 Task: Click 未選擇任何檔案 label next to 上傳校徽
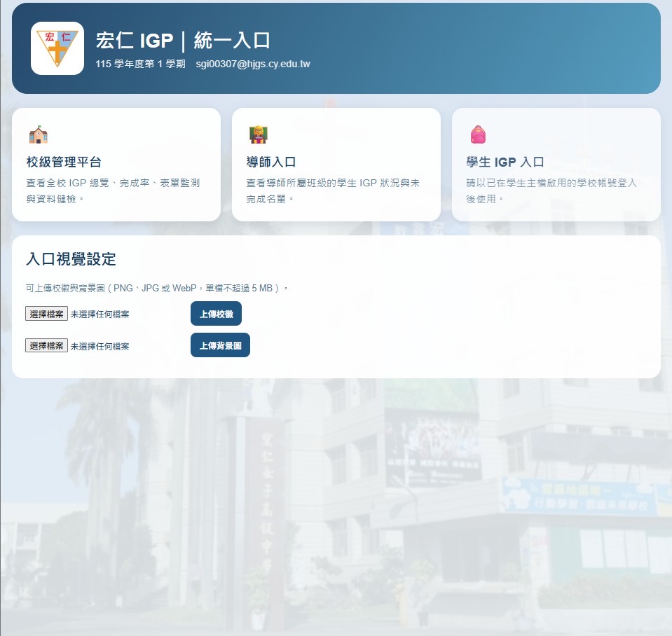click(x=100, y=314)
